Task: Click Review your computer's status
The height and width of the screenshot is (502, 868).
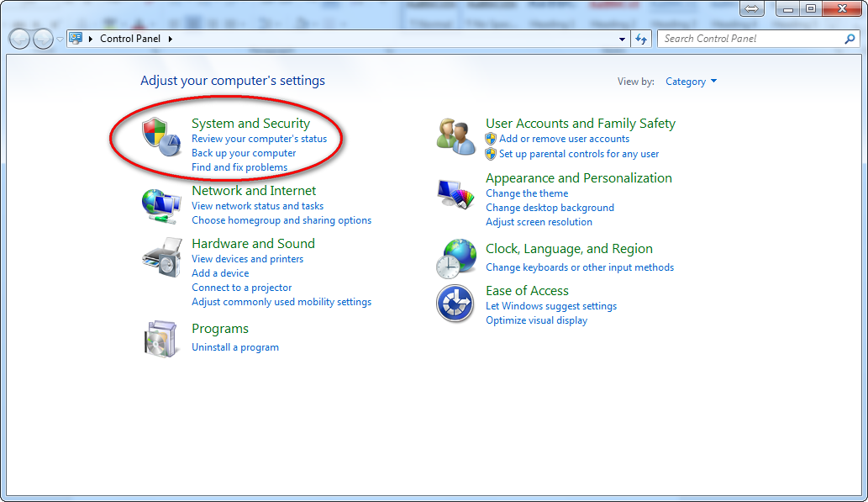Action: pos(259,139)
